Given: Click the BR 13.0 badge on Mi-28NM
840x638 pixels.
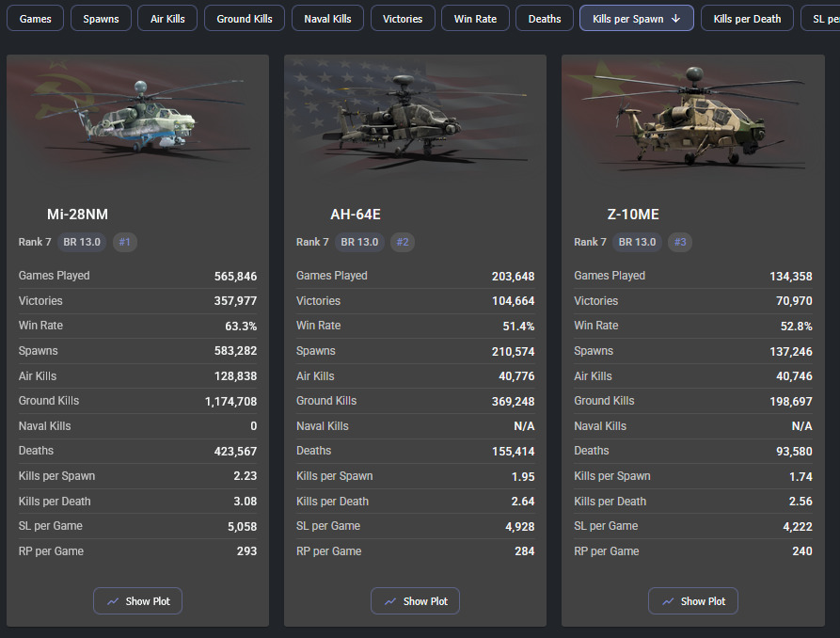Looking at the screenshot, I should [82, 242].
